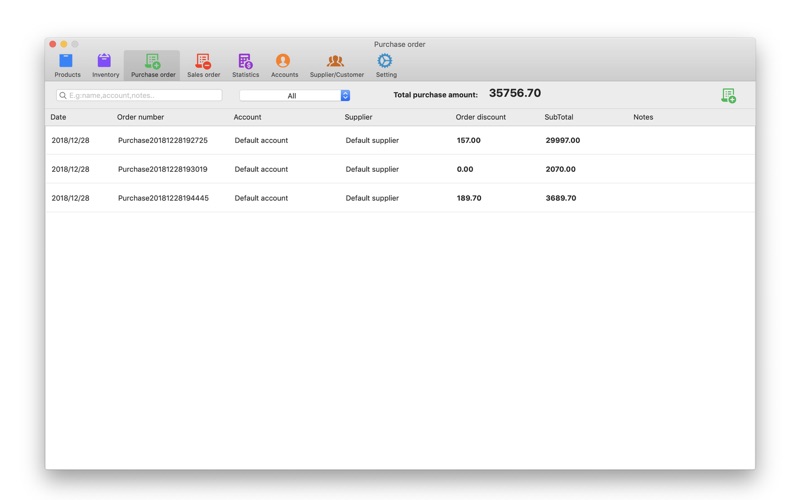
Task: Add new purchase order with green icon
Action: [x=728, y=95]
